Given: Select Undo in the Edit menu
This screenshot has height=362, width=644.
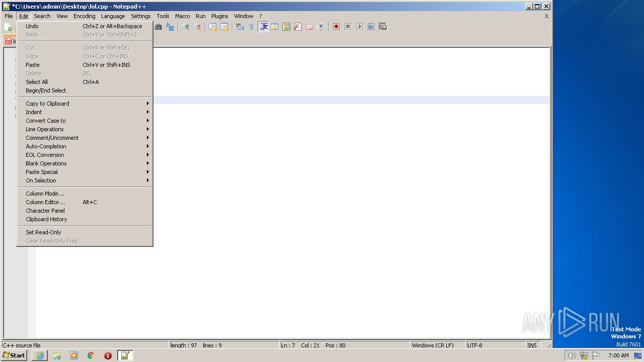Looking at the screenshot, I should pyautogui.click(x=85, y=26).
